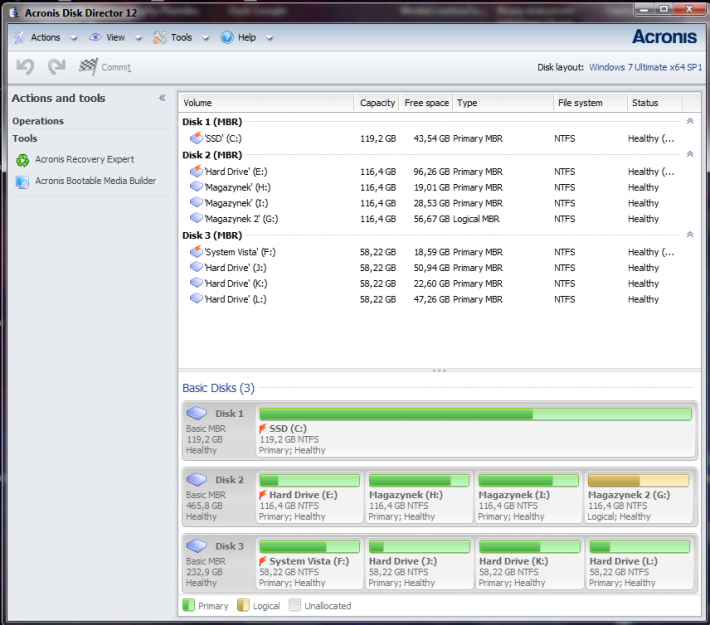Click the Disk 3 drive icon in Basic Disks

tap(197, 546)
